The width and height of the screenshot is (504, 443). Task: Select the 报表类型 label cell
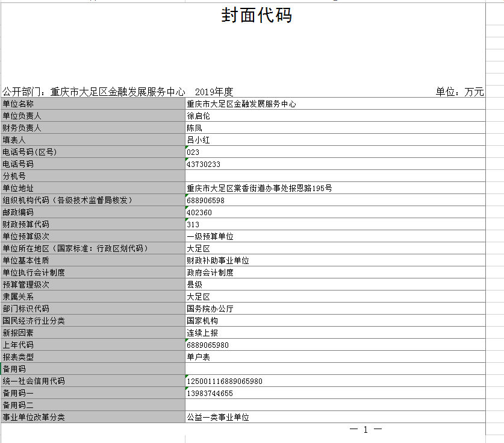[93, 357]
